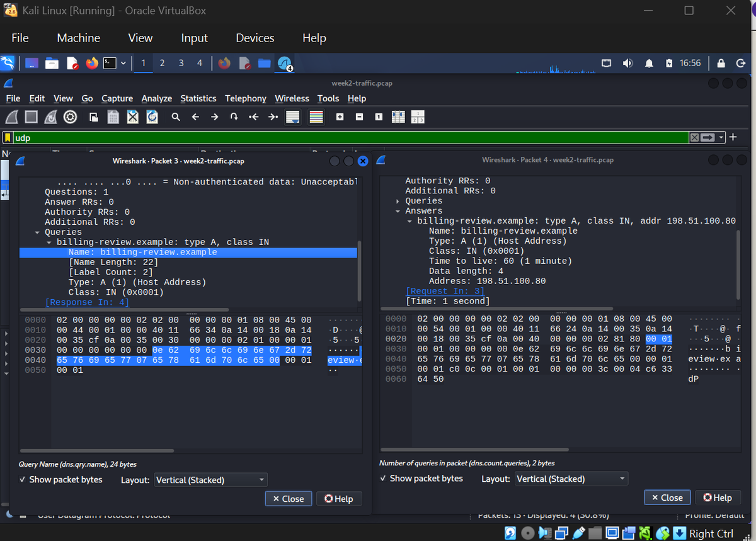Open VirtualBox Machine menu
Viewport: 756px width, 541px height.
[x=79, y=38]
